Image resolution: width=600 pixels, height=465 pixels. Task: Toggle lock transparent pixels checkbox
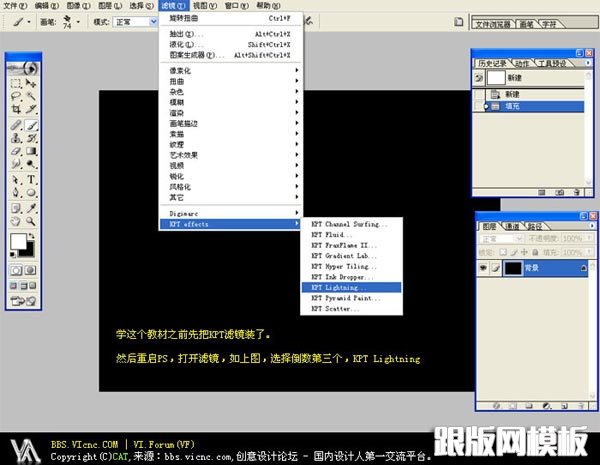click(503, 252)
